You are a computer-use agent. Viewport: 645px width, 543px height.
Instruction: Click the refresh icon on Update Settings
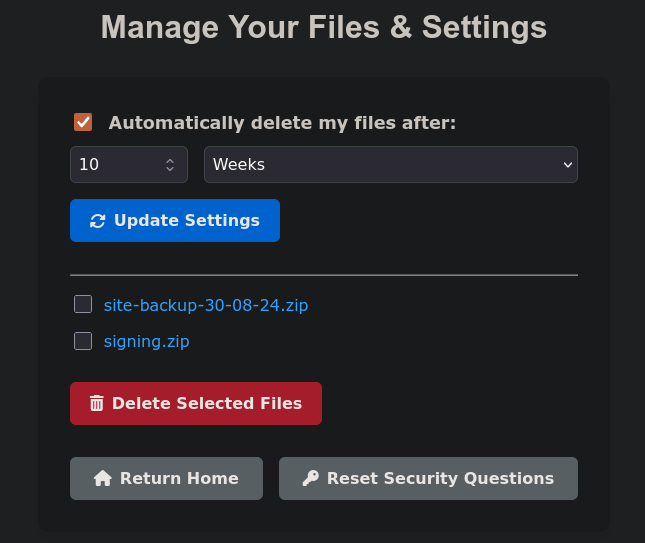click(97, 221)
